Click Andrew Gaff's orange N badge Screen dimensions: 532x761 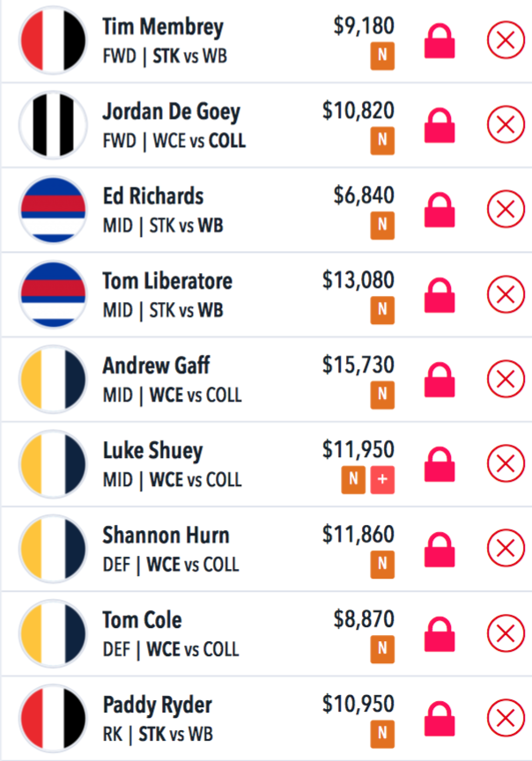(382, 395)
